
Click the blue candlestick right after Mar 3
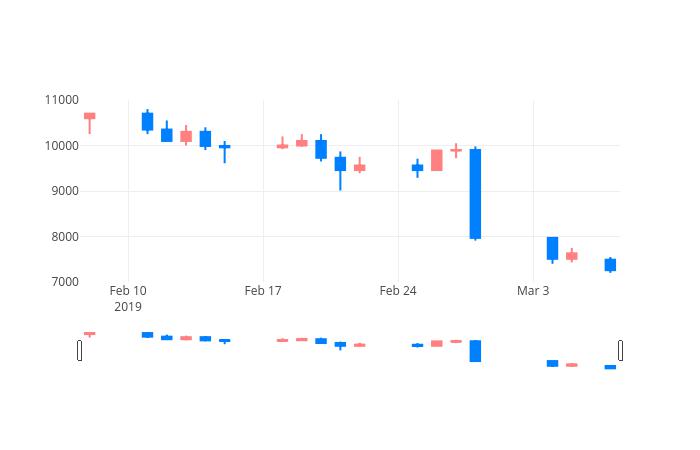tap(552, 249)
